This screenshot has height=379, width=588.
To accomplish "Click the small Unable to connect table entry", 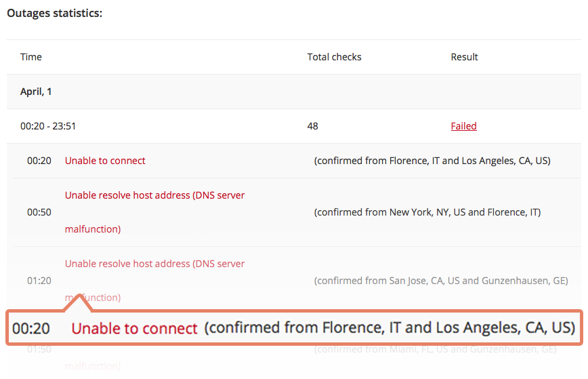I will tap(105, 161).
